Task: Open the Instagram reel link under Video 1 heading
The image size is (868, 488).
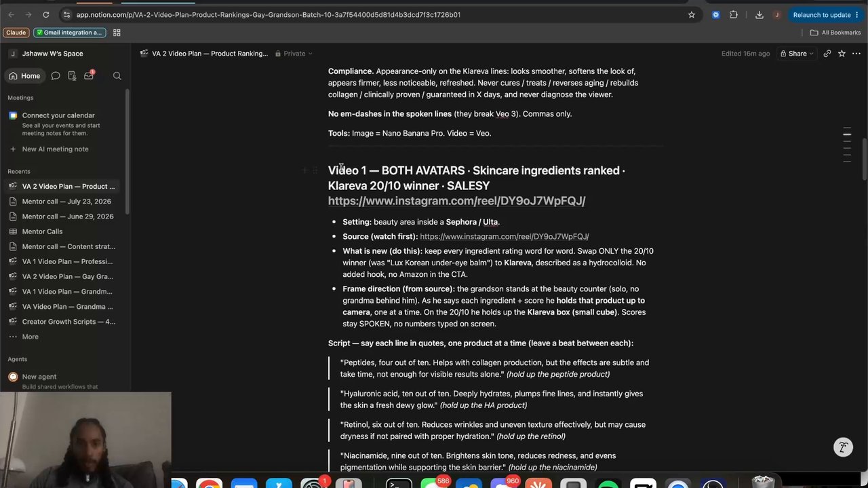Action: 456,201
